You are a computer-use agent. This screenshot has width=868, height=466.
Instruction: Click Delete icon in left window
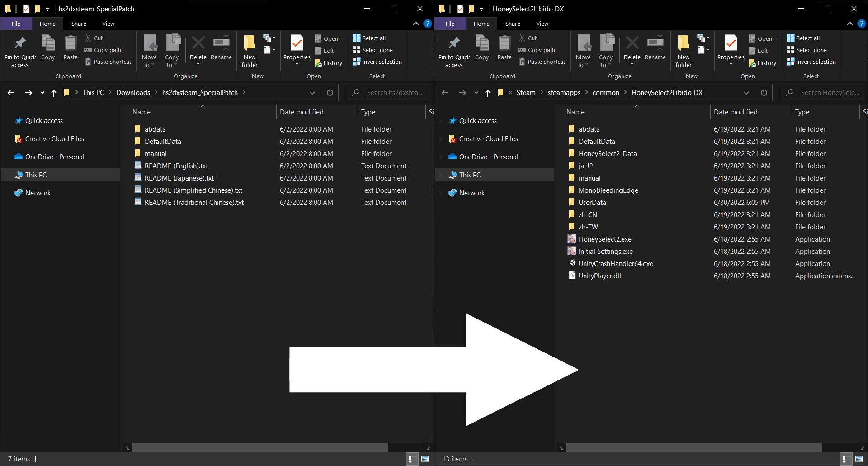pos(198,50)
